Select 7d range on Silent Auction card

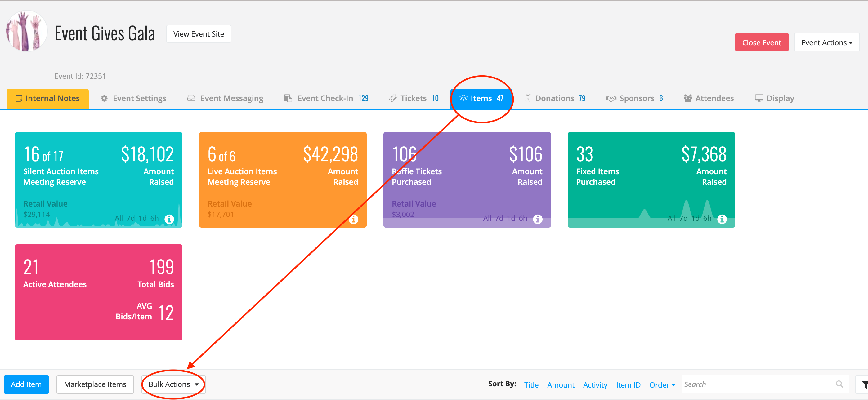click(131, 218)
